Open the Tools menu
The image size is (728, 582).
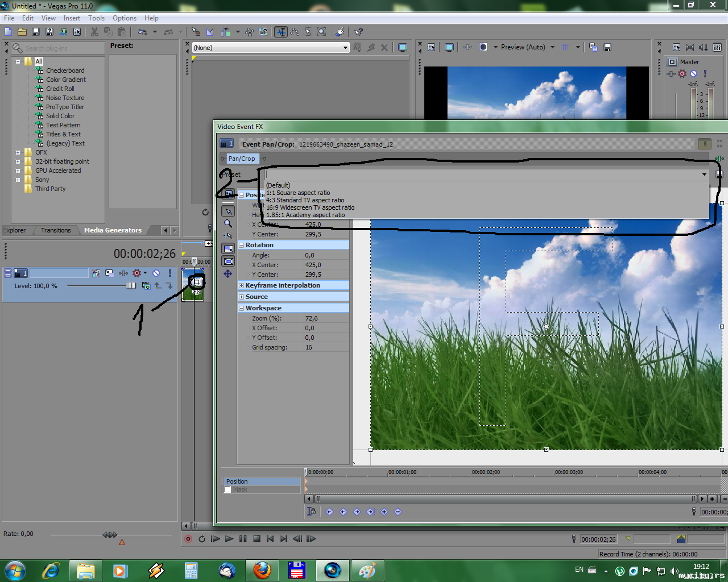pyautogui.click(x=96, y=18)
